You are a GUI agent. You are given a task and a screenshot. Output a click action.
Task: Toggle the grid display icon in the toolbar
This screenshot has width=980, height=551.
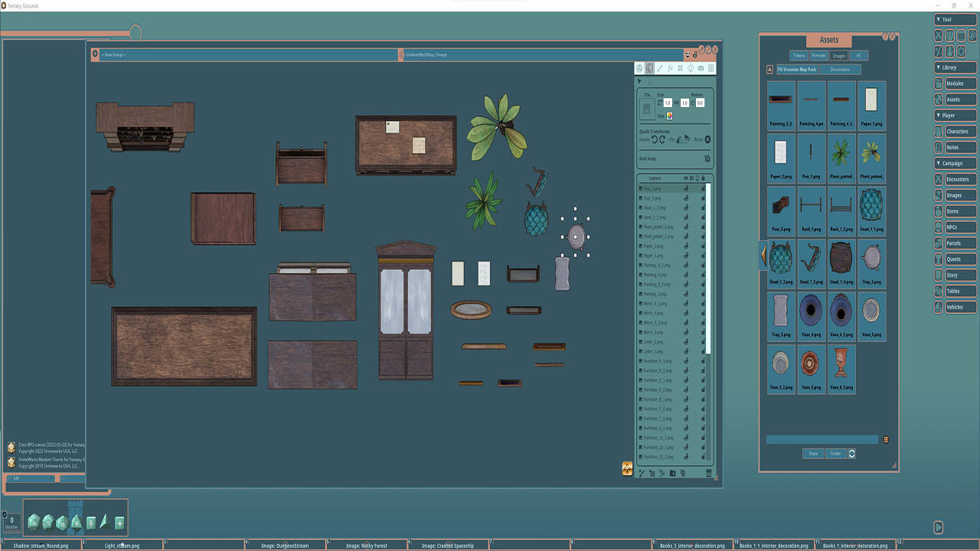[710, 68]
